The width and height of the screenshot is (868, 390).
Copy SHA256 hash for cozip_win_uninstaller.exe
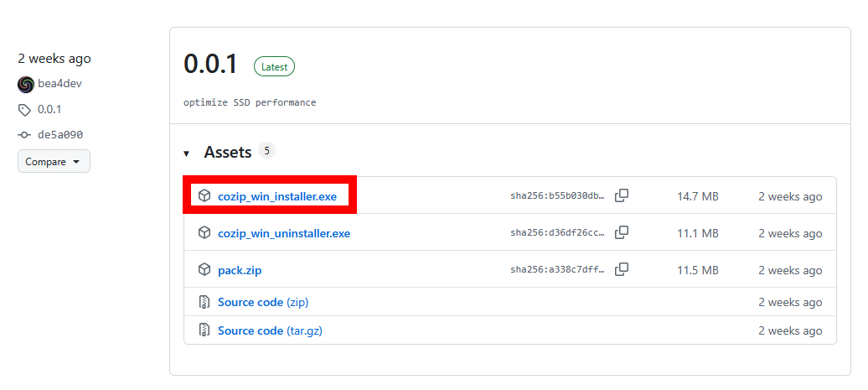tap(622, 232)
